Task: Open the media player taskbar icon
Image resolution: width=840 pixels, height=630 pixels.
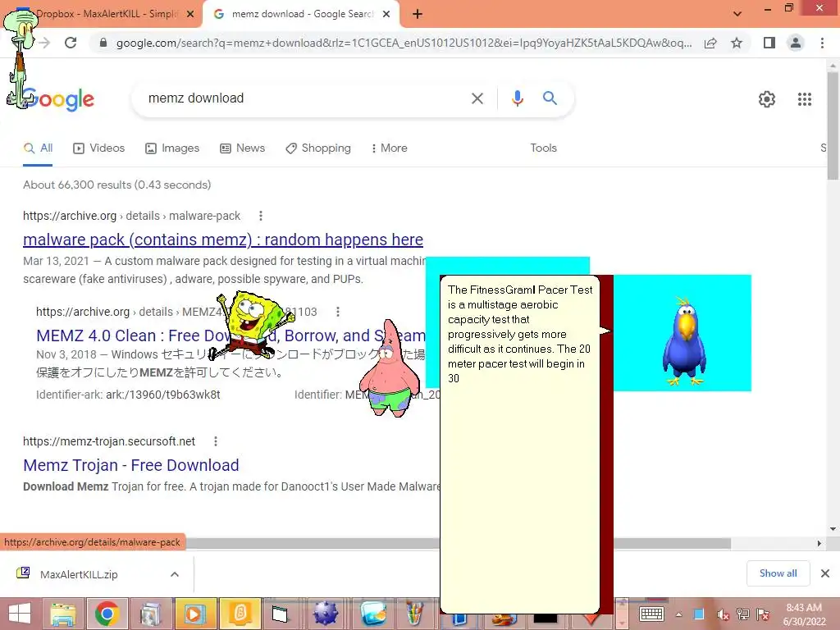Action: coord(194,614)
